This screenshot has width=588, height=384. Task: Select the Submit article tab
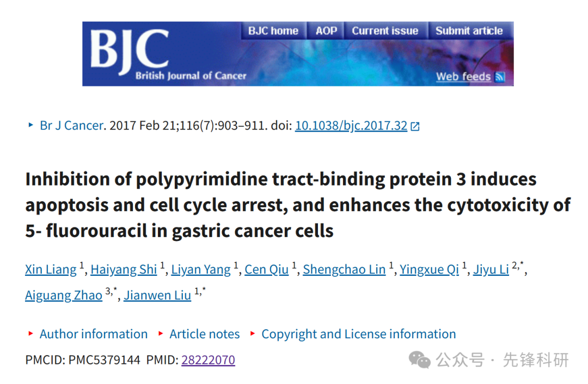469,30
